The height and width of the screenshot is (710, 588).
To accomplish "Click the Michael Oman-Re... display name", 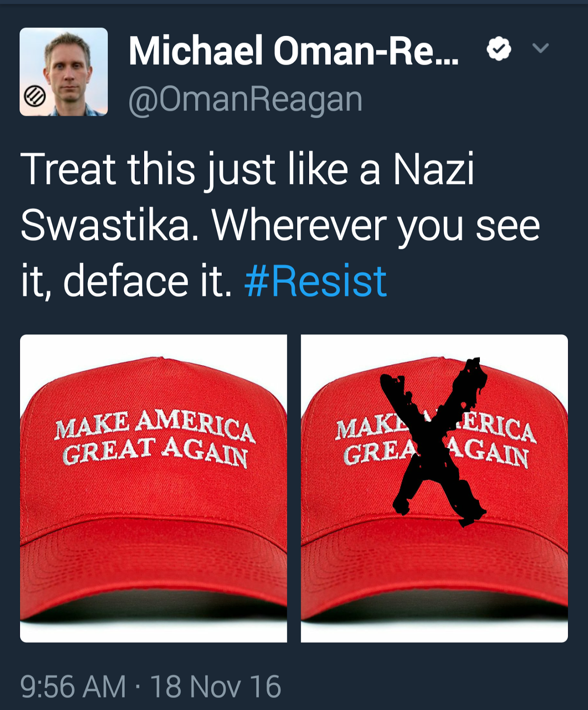I will [294, 51].
